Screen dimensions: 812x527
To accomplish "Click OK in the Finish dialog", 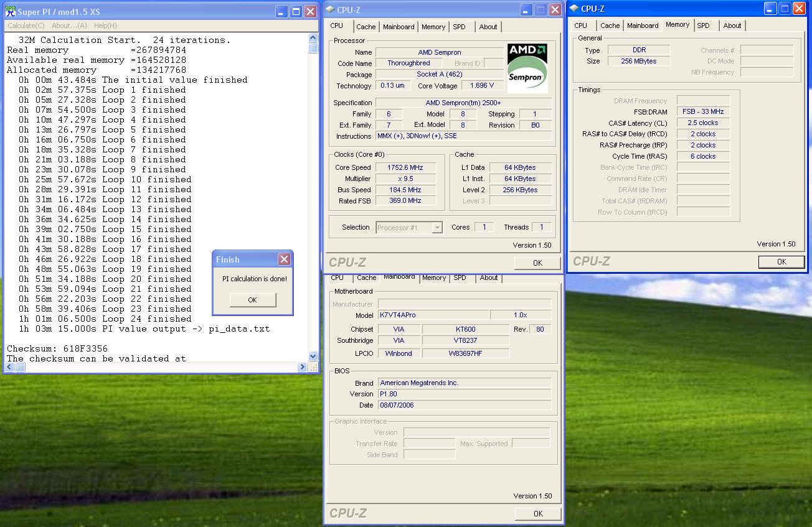I will [x=252, y=300].
